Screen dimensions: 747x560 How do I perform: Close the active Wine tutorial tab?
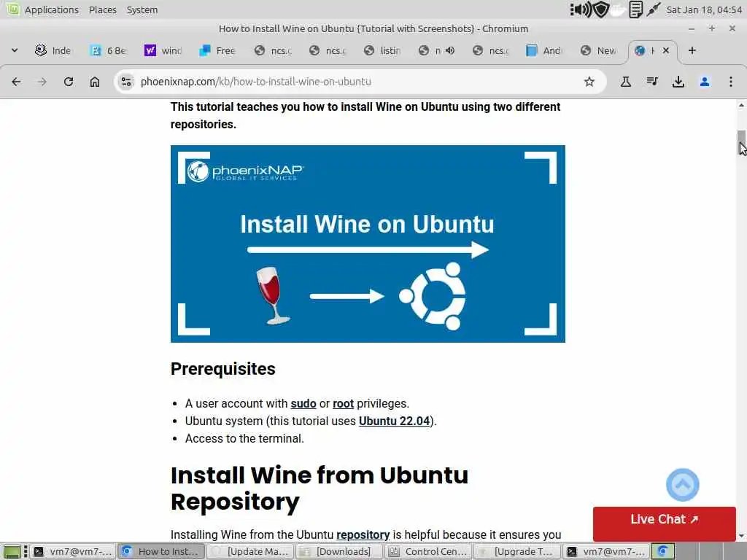point(666,50)
